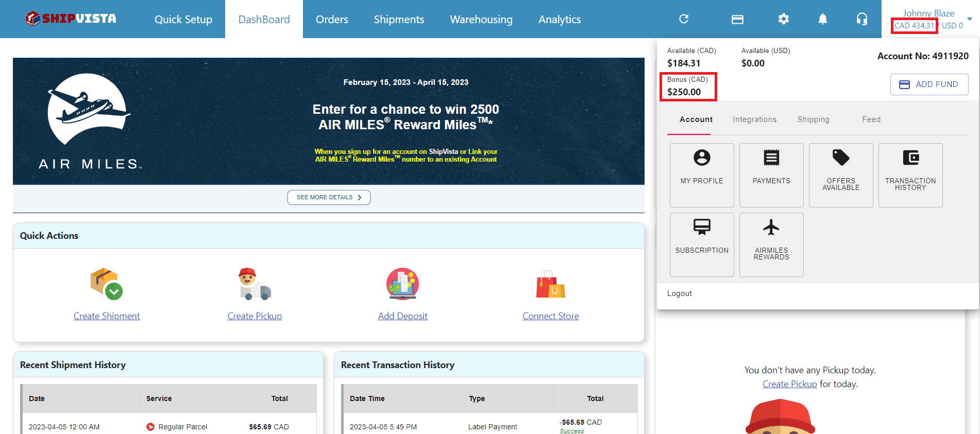Click the Available (USD) $0.00 amount
The height and width of the screenshot is (434, 980).
click(x=753, y=63)
